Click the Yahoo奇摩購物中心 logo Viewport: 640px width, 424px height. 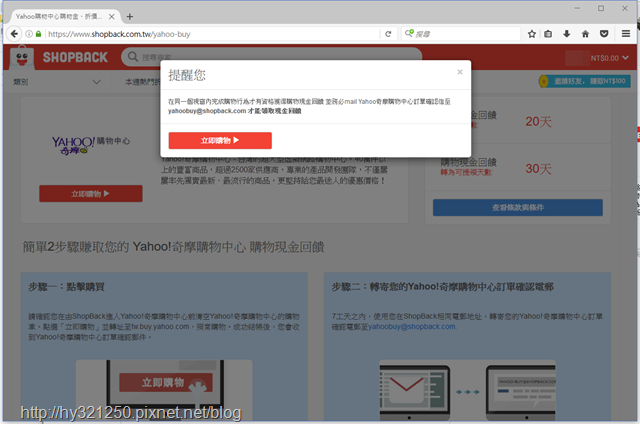click(91, 145)
